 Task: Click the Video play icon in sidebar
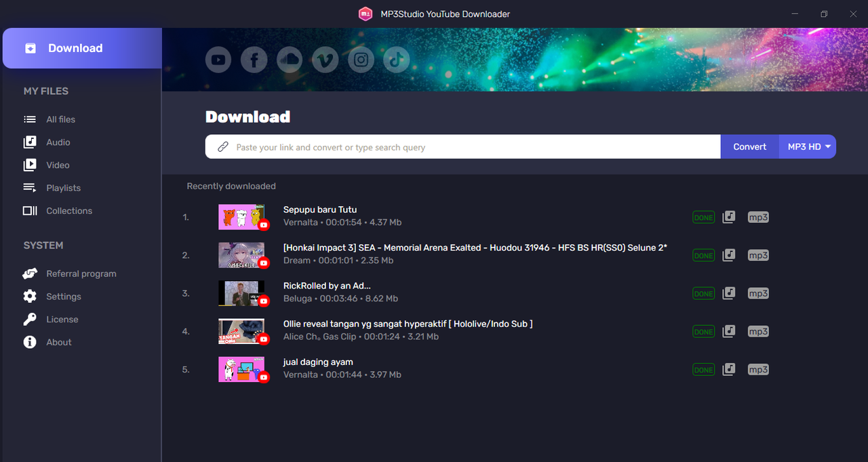30,165
